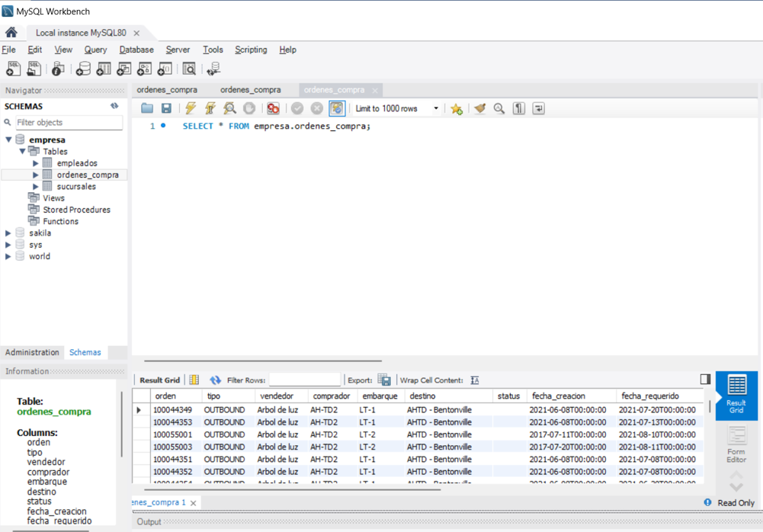Toggle wrap cell content icon

point(475,380)
